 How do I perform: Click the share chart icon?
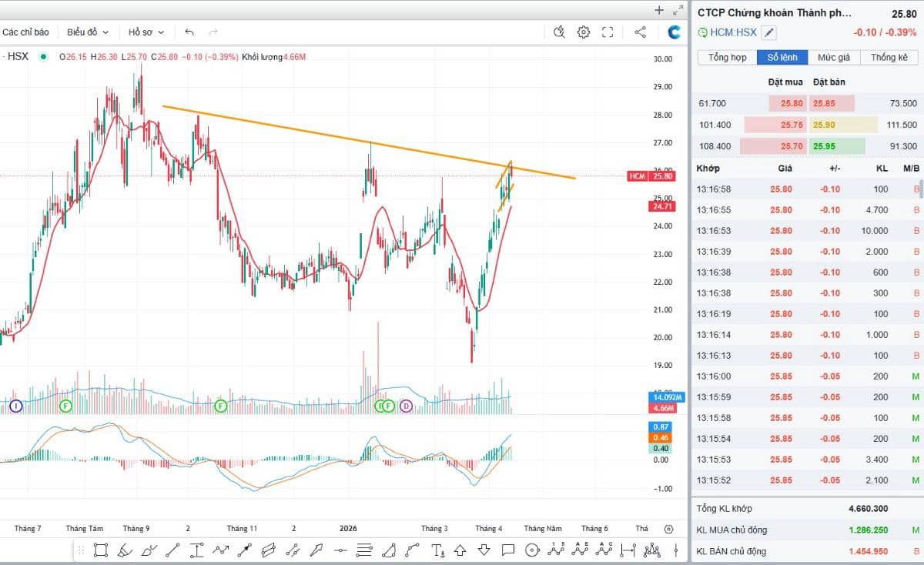pos(640,32)
